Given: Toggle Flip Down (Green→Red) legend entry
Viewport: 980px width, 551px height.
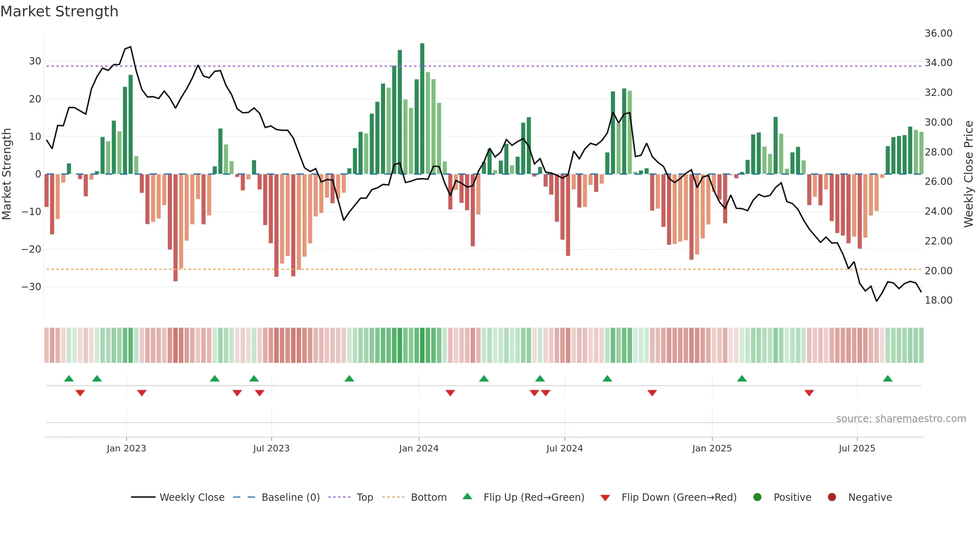Looking at the screenshot, I should click(668, 497).
